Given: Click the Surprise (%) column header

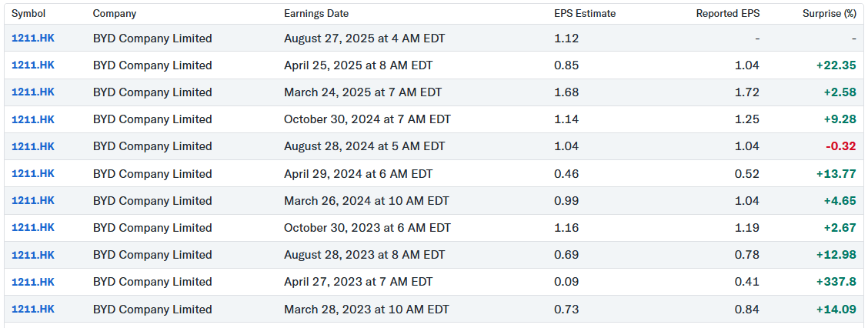Looking at the screenshot, I should pos(829,14).
